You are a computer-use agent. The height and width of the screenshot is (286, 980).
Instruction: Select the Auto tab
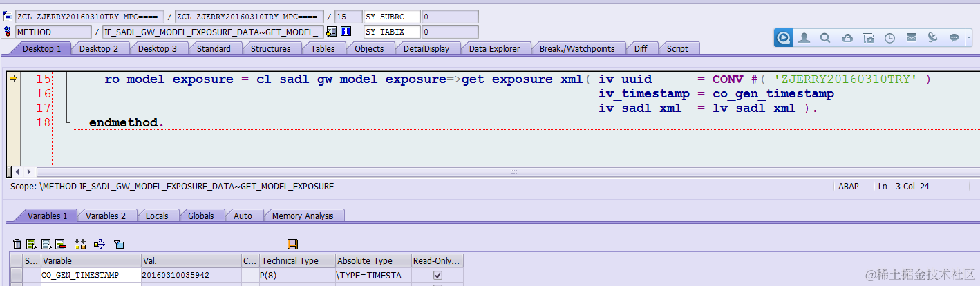coord(243,216)
